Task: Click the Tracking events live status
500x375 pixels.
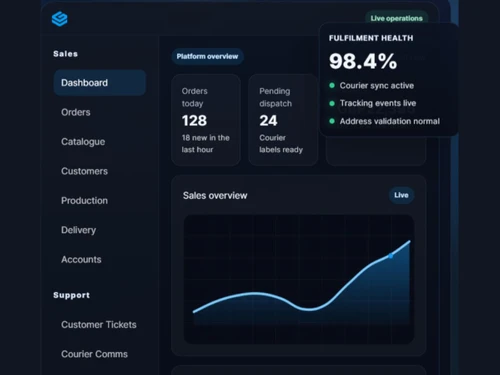Action: pyautogui.click(x=378, y=103)
